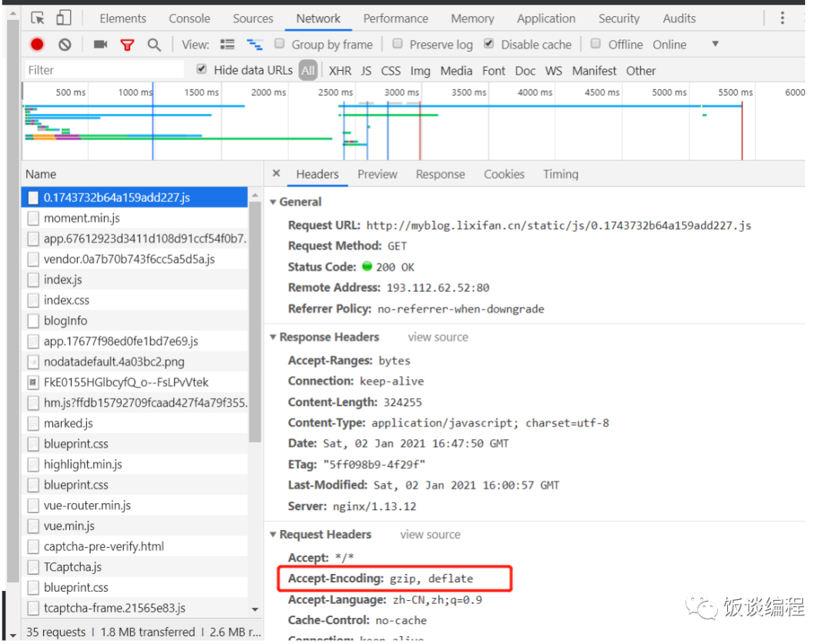Viewport: 832px width, 644px height.
Task: Switch to the Preview tab
Action: coord(377,175)
